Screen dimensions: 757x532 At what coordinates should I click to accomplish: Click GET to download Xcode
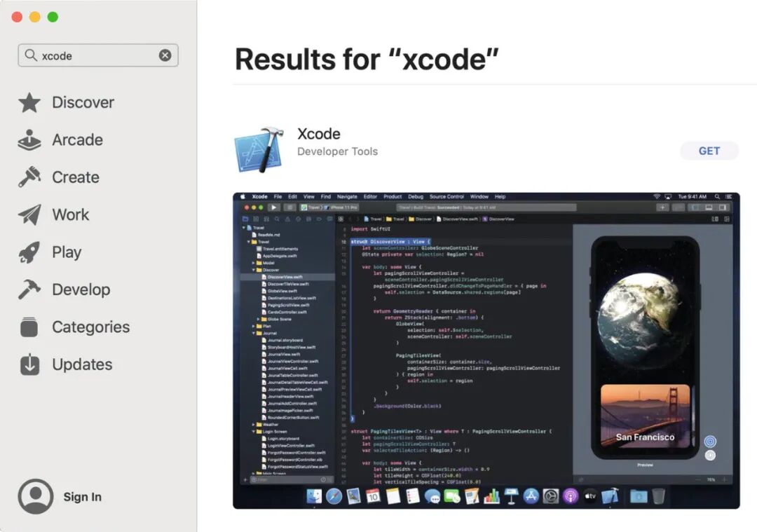[x=709, y=151]
